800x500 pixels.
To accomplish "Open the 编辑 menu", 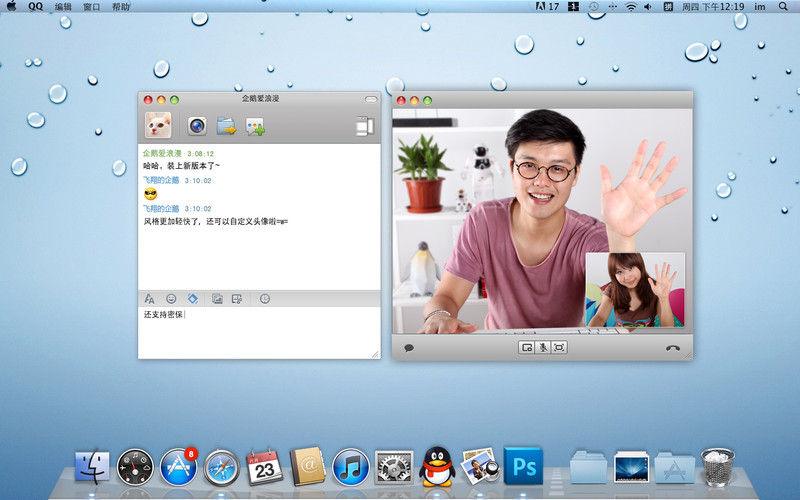I will tap(63, 7).
